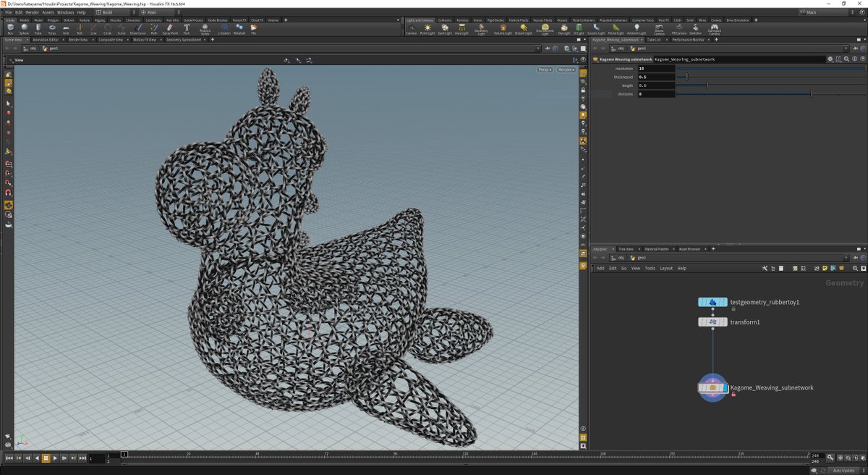
Task: Add an Area Light from the shelf
Action: (461, 28)
